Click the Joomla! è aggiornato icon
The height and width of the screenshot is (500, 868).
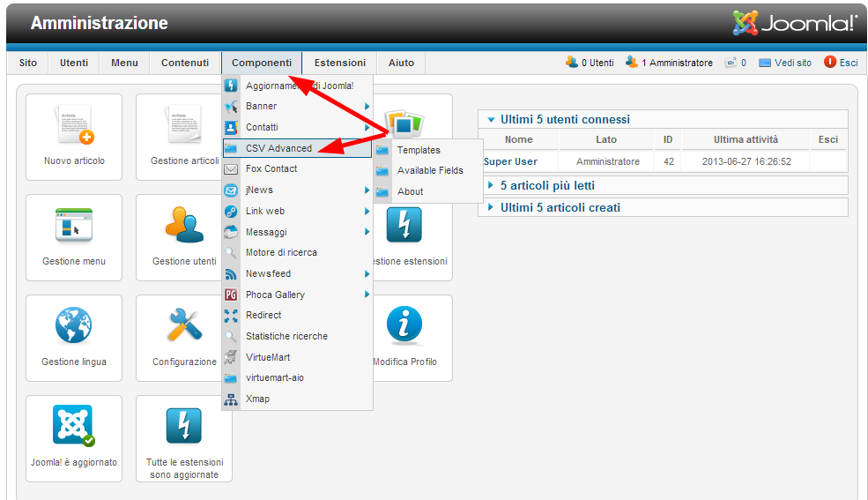(x=74, y=425)
